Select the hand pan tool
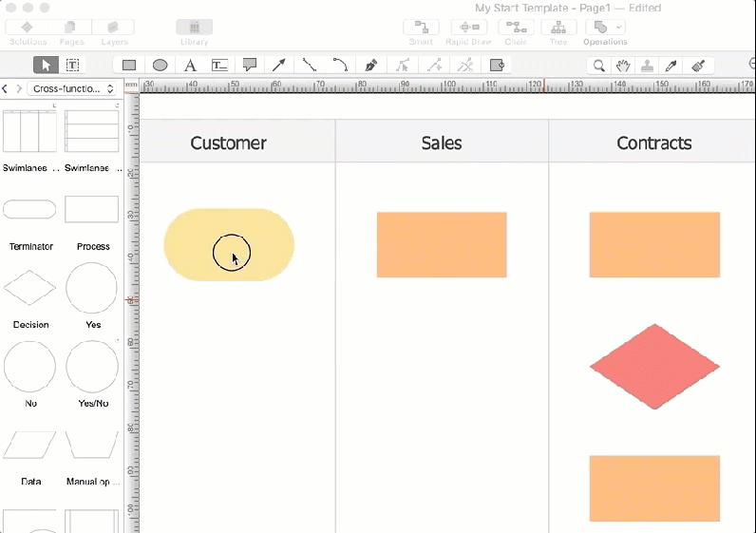The height and width of the screenshot is (533, 756). [623, 66]
